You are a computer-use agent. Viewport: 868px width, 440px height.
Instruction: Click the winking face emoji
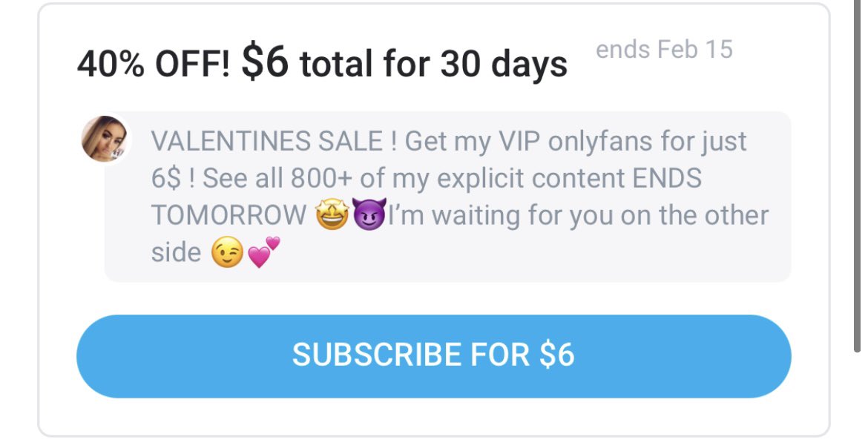click(227, 253)
